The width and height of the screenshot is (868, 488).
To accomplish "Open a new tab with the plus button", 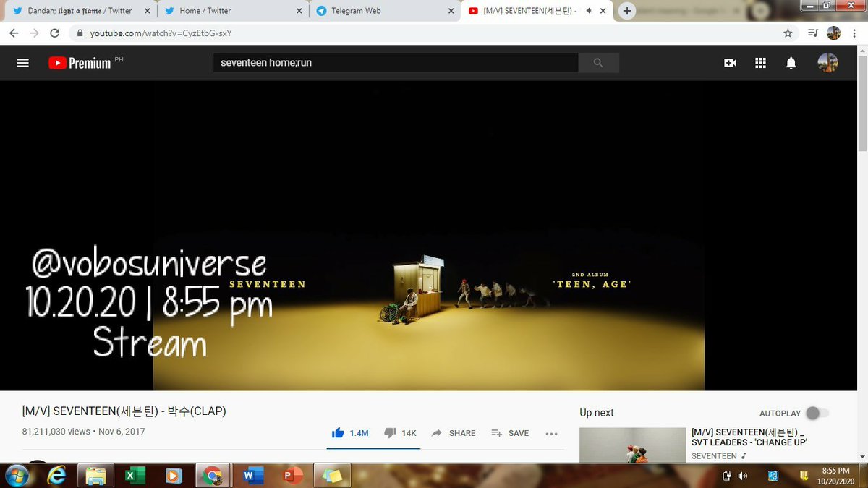I will pyautogui.click(x=627, y=11).
